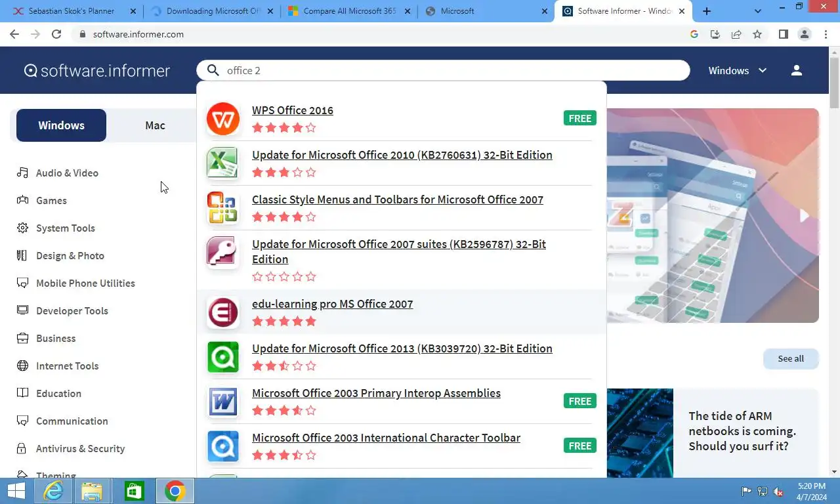The image size is (840, 504).
Task: Click the clock showing 5:20 PM
Action: pos(811,486)
